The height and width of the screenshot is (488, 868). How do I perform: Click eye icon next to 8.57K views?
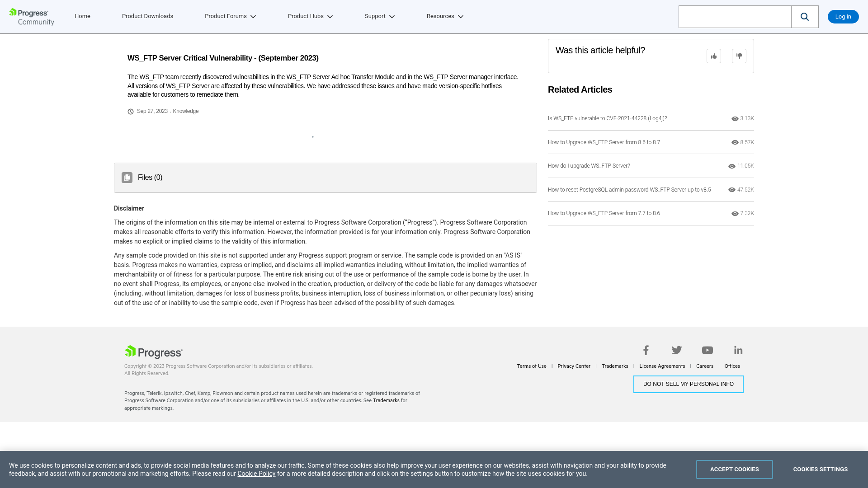point(735,142)
